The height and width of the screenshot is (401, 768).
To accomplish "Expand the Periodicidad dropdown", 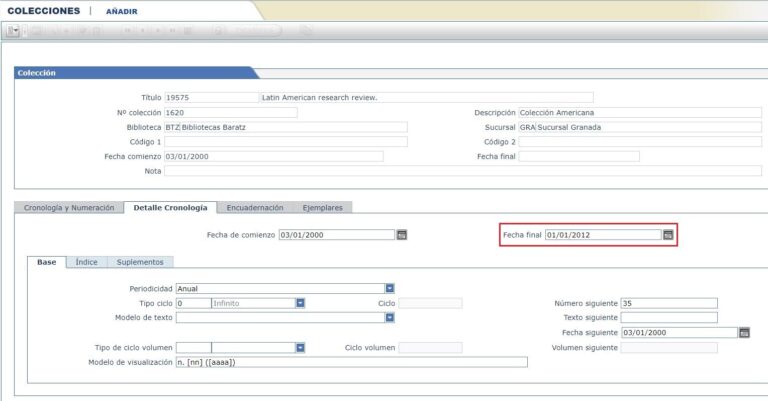I will (x=390, y=288).
